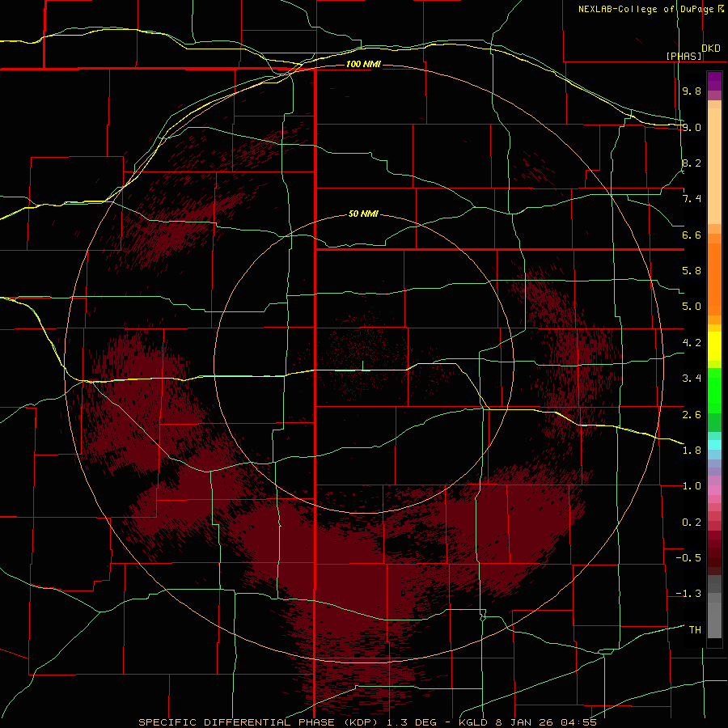Pick the peach segment of the color bar
This screenshot has height=728, width=728.
[714, 163]
